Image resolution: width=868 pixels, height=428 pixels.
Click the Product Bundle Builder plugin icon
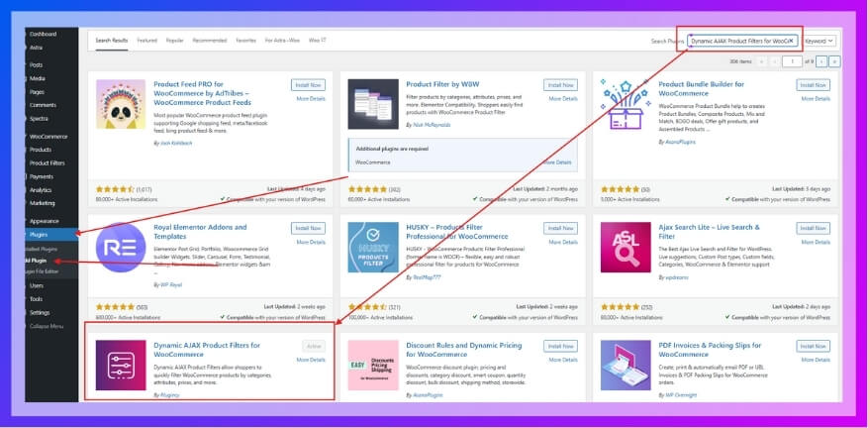[x=626, y=104]
